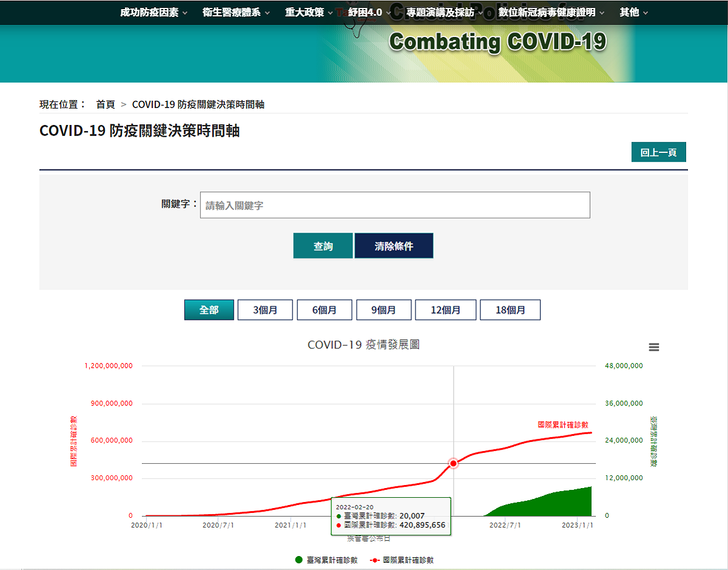Switch the chart range to 12個月
Image resolution: width=728 pixels, height=570 pixels.
pos(446,310)
